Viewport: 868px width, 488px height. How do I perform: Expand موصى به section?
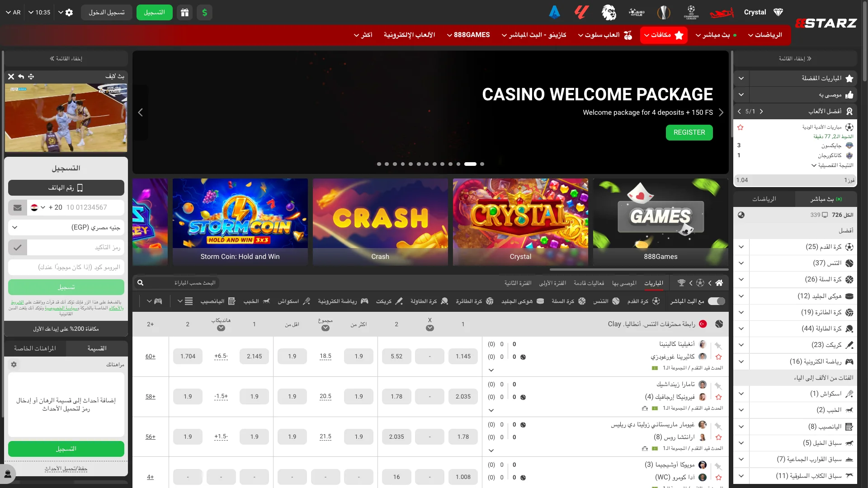[741, 95]
